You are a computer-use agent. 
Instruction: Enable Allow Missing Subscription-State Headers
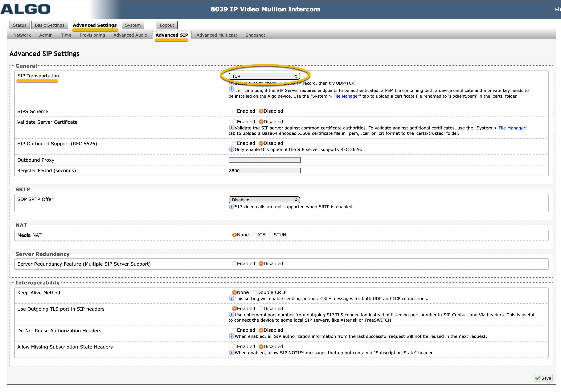point(234,347)
